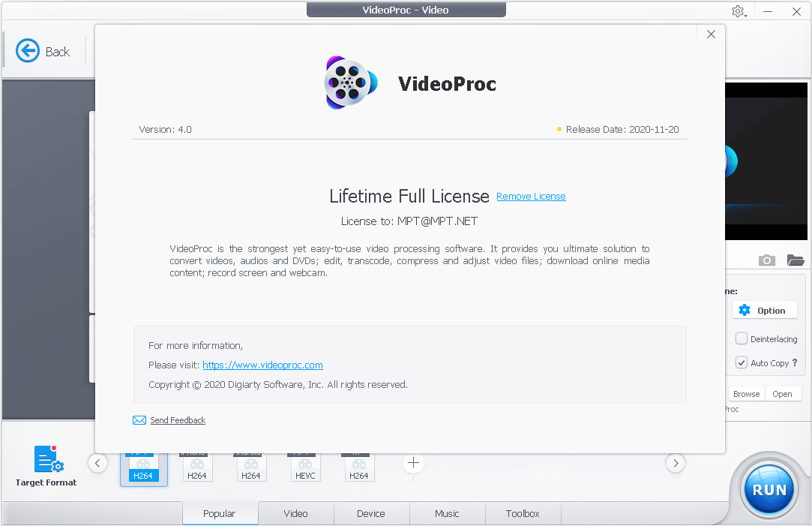This screenshot has height=526, width=812.
Task: Click the License to: MPT@MPT.NET text
Action: tap(409, 221)
